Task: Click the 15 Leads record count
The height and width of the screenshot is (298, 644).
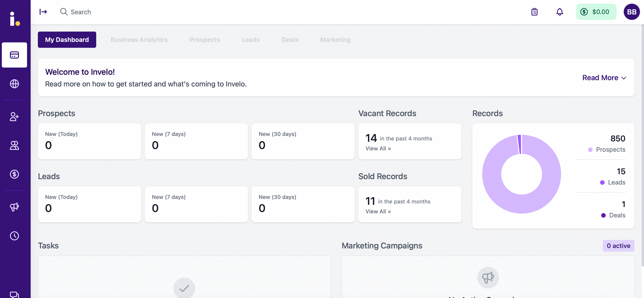Action: pyautogui.click(x=621, y=171)
